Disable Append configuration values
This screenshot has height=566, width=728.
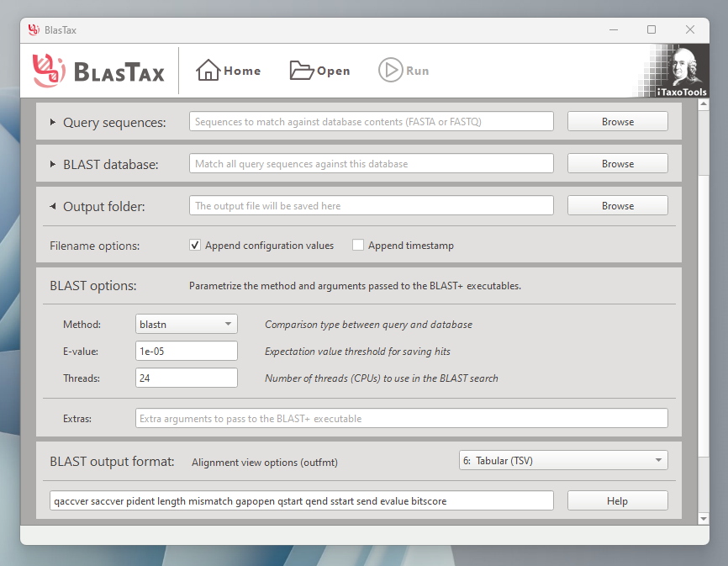point(194,245)
